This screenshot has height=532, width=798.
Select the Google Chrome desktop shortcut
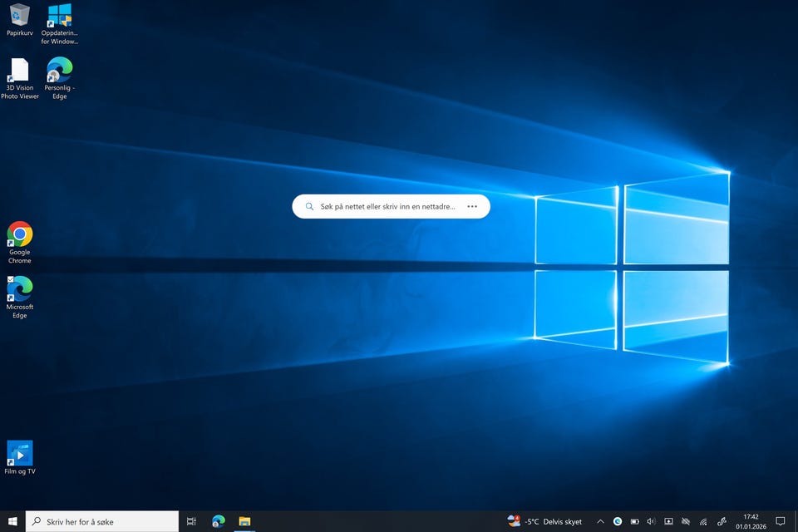click(19, 243)
